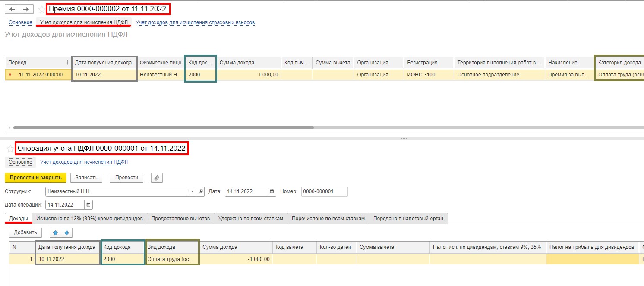The width and height of the screenshot is (644, 286).
Task: Select Учет доходов для исчисления НДФЛ in Премия
Action: point(84,22)
